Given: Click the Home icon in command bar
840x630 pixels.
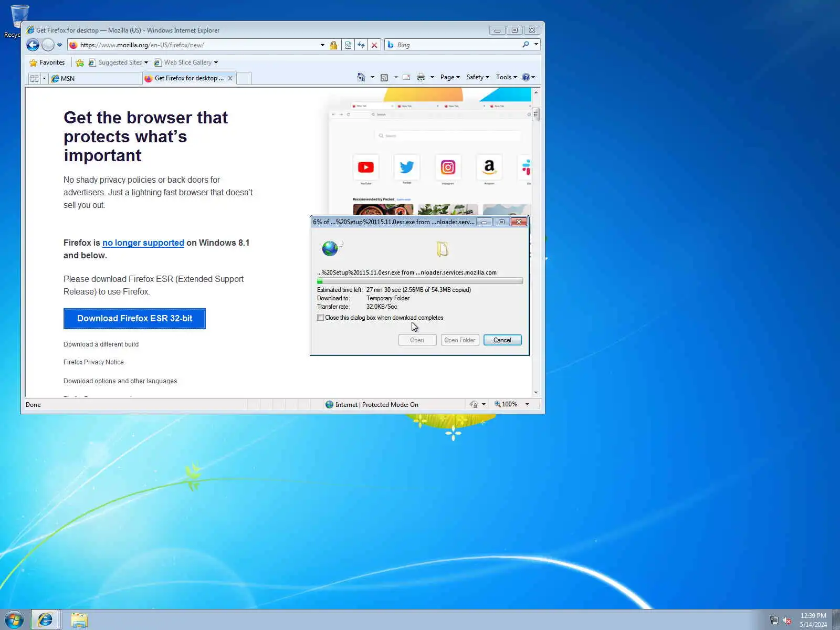Looking at the screenshot, I should (x=361, y=77).
